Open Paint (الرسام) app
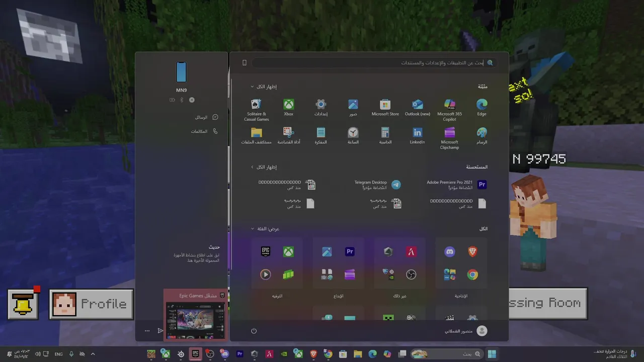 [482, 136]
